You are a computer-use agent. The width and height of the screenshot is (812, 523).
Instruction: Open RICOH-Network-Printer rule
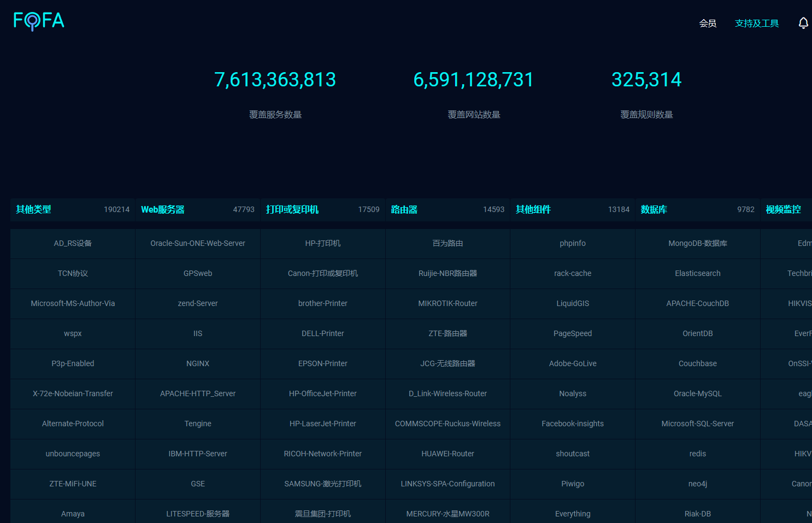[x=323, y=454]
